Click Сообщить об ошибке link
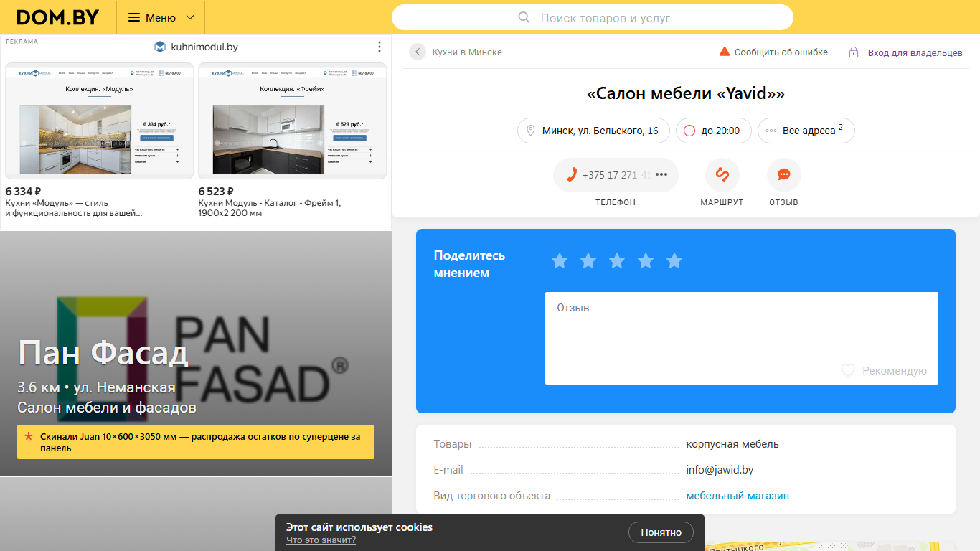 pos(781,52)
